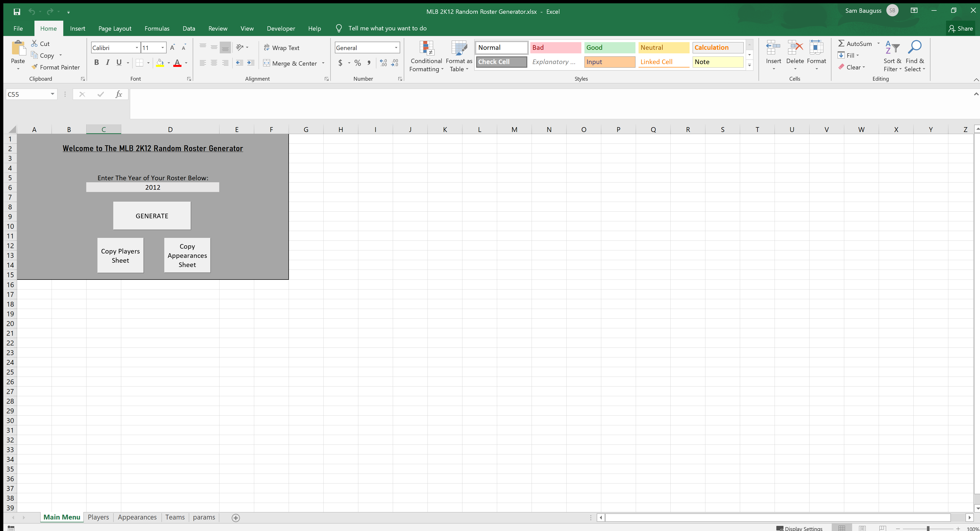980x531 pixels.
Task: Toggle align right horizontal alignment
Action: click(225, 63)
